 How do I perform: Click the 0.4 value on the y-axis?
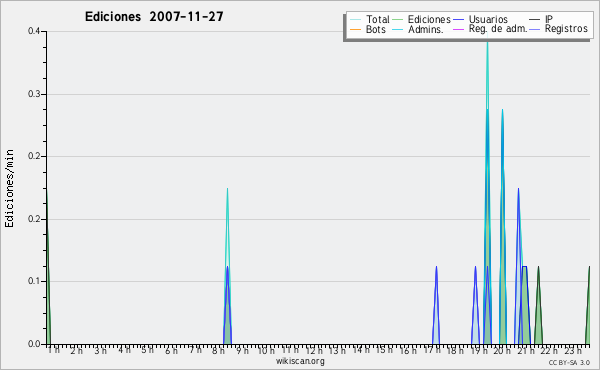click(x=34, y=31)
